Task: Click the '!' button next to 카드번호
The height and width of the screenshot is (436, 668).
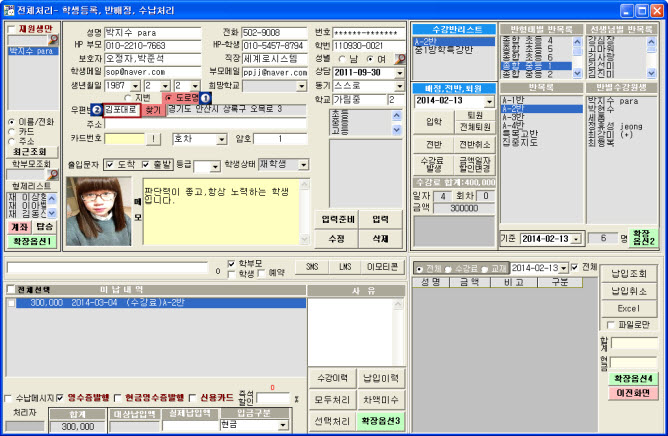Action: [153, 139]
